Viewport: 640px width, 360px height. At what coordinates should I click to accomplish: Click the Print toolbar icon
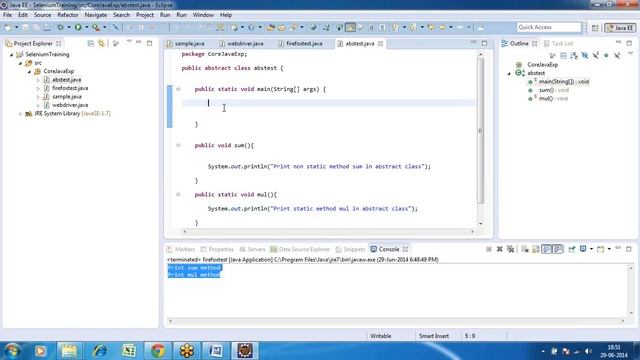47,27
